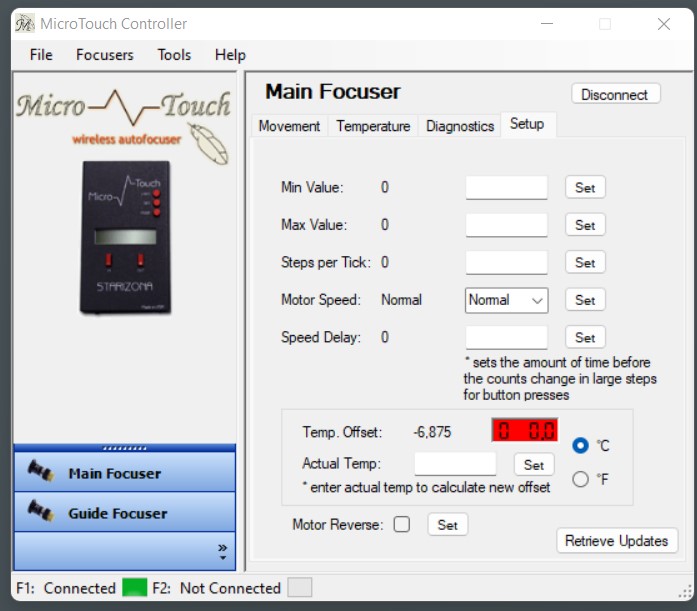Select the °C temperature unit radio button
This screenshot has height=611, width=697.
tap(581, 445)
